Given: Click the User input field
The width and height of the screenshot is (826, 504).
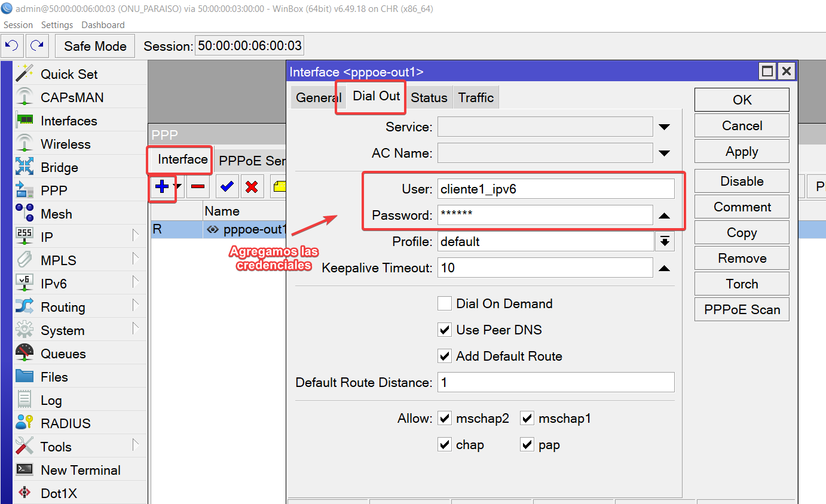Looking at the screenshot, I should [x=555, y=189].
